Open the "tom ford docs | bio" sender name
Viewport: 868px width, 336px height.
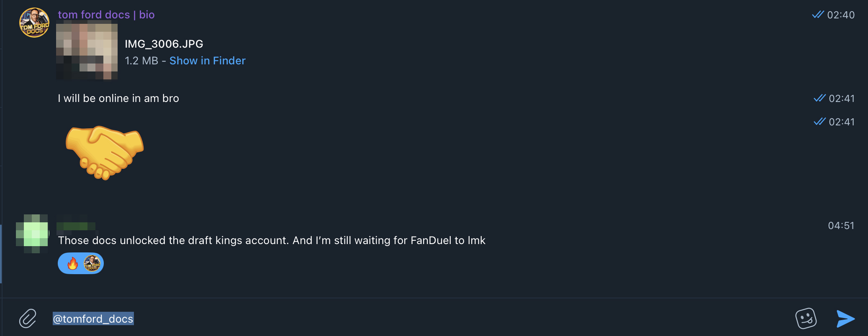tap(106, 15)
